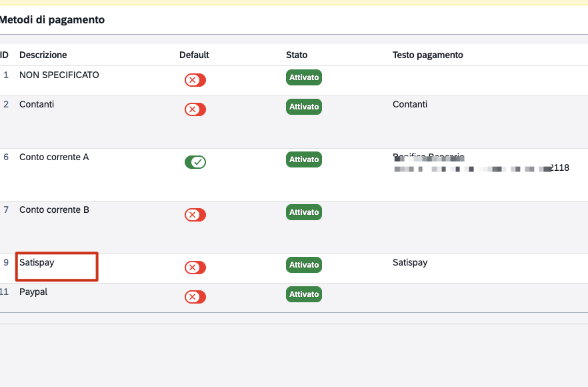Click Attivato badge in NON SPECIFICATO row

(304, 77)
